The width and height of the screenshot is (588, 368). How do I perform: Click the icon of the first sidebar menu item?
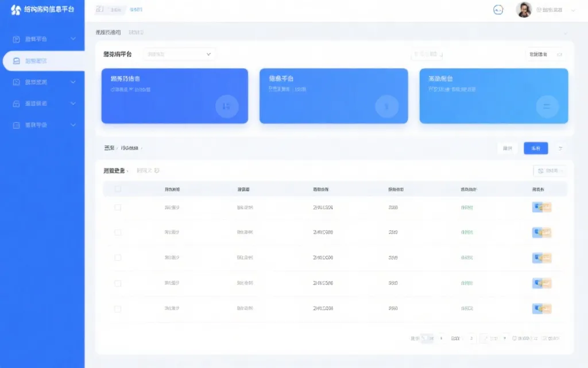(x=16, y=39)
